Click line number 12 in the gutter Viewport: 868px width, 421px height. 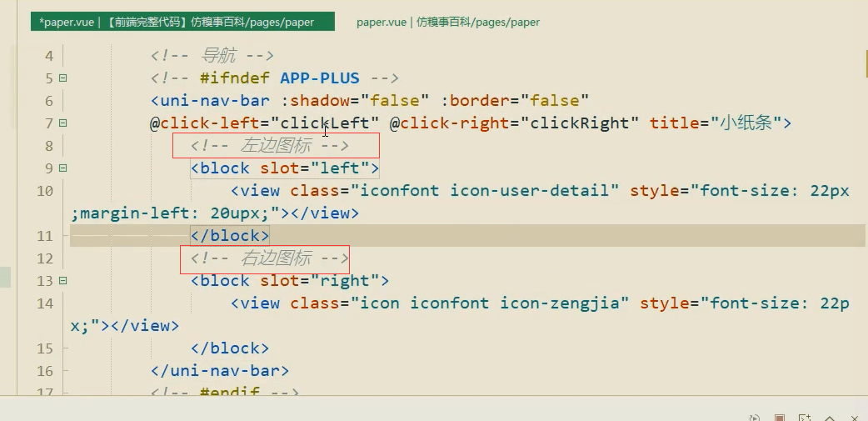pyautogui.click(x=45, y=258)
